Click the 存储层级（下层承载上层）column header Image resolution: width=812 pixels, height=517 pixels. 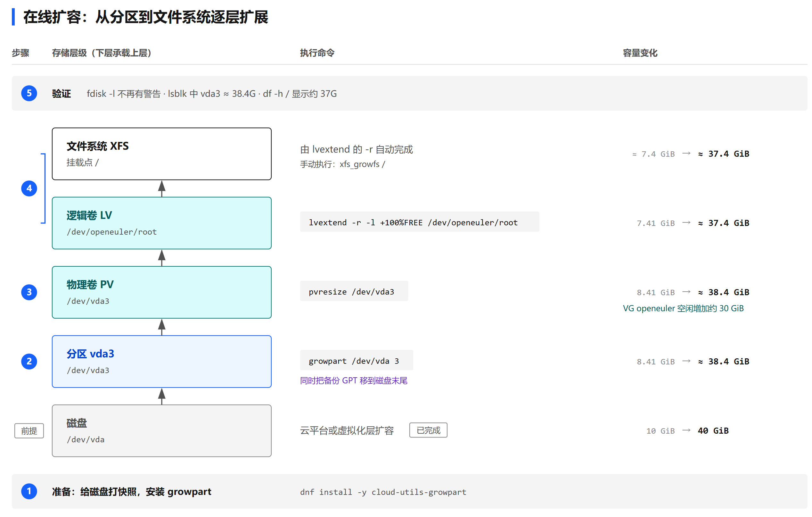(x=102, y=53)
